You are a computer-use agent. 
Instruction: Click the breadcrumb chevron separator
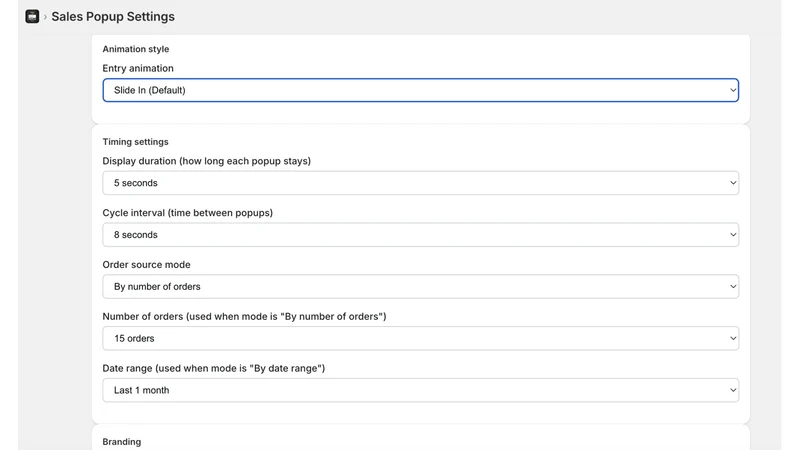tap(45, 17)
